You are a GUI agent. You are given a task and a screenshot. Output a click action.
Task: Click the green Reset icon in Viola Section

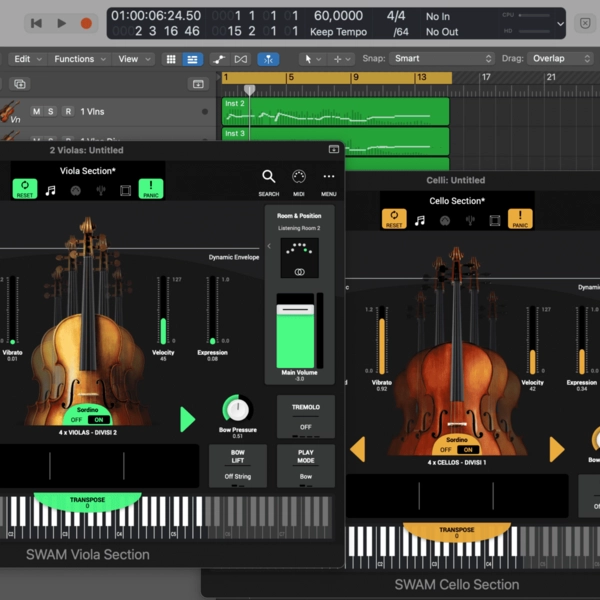coord(24,189)
